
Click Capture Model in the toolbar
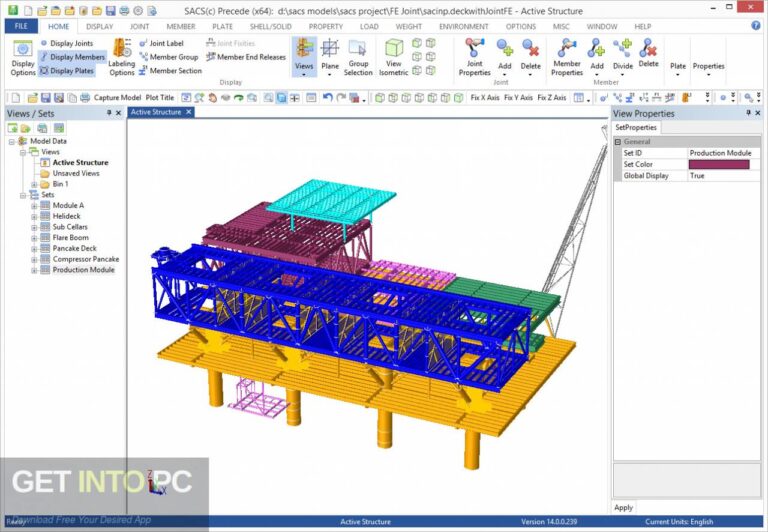pos(117,97)
